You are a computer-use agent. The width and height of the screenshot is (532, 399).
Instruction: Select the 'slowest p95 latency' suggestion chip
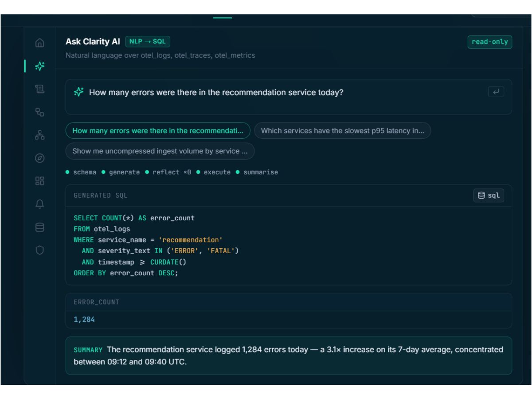[x=343, y=131]
